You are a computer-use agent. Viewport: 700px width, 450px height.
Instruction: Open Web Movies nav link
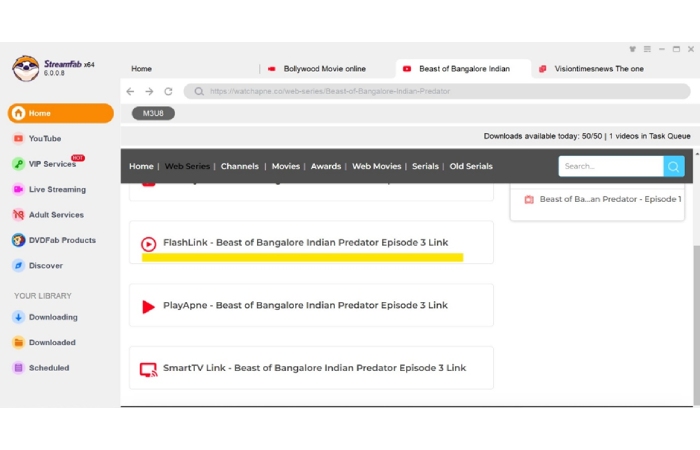(376, 167)
